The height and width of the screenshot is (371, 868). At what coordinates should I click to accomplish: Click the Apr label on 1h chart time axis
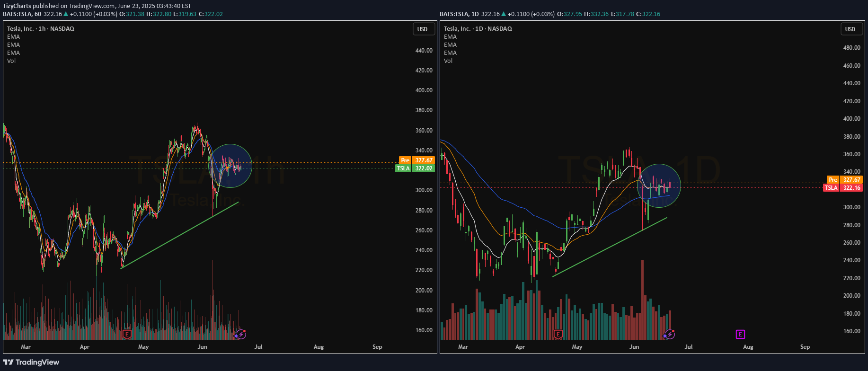(85, 347)
